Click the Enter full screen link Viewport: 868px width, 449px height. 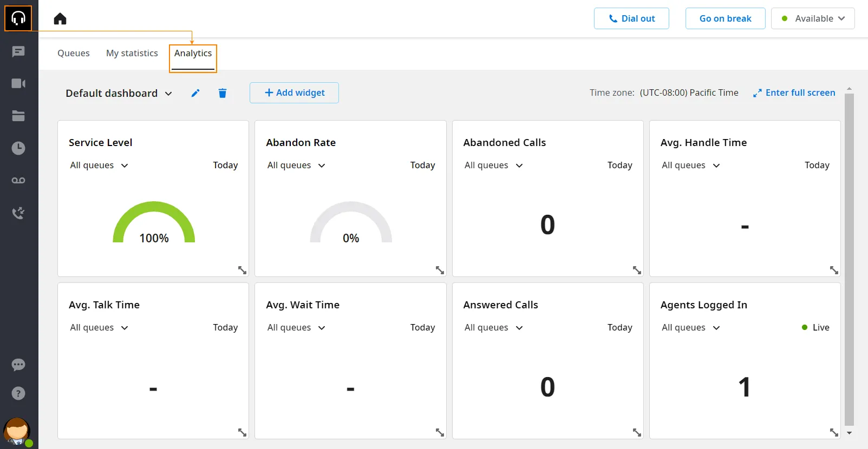click(x=794, y=93)
